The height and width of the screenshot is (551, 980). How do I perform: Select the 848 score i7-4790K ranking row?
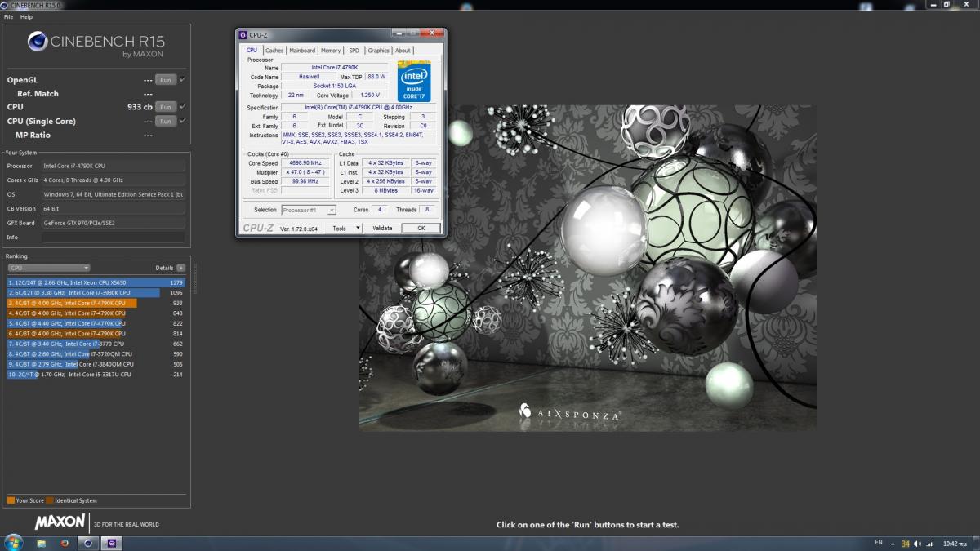pyautogui.click(x=96, y=313)
